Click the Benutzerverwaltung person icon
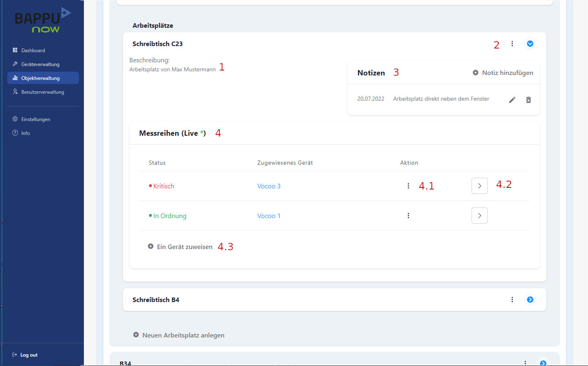Screen dimensions: 588x366 point(15,92)
